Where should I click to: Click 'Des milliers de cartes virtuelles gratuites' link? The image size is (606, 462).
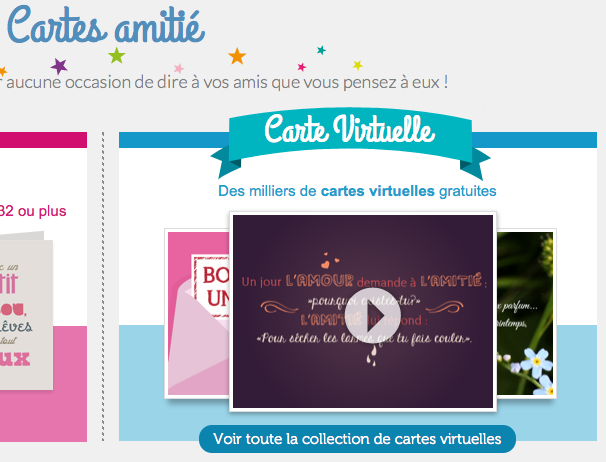point(357,191)
